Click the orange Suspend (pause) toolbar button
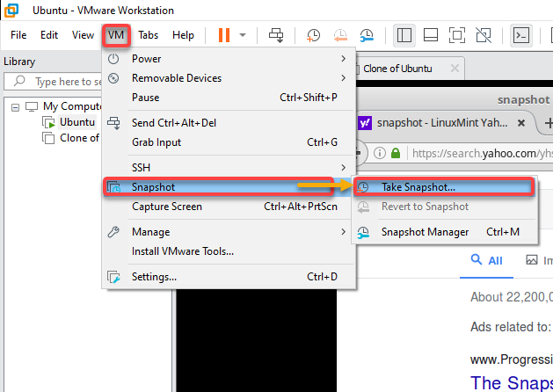Viewport: 553px width, 392px height. coord(224,35)
